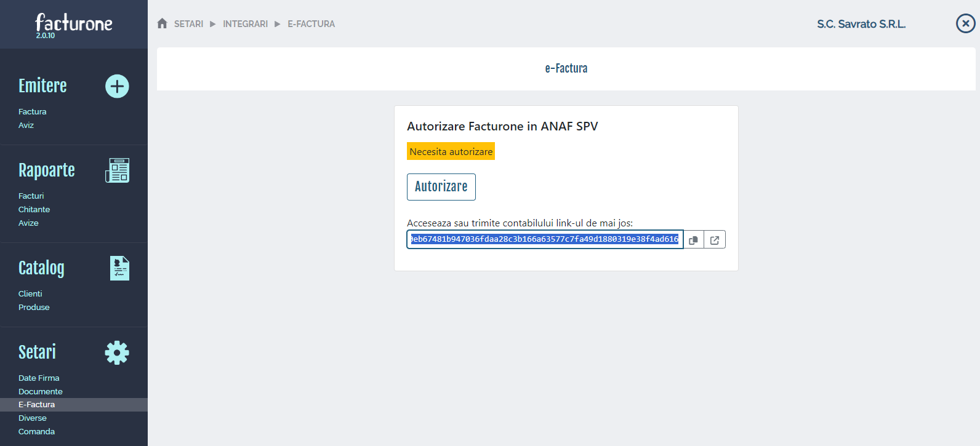The image size is (980, 446).
Task: Open Diverse settings
Action: click(33, 418)
